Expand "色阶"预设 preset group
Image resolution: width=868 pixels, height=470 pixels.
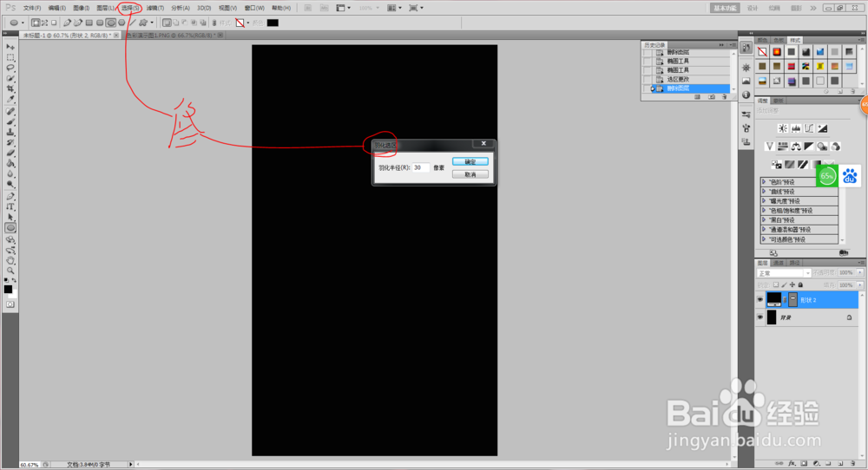[764, 181]
